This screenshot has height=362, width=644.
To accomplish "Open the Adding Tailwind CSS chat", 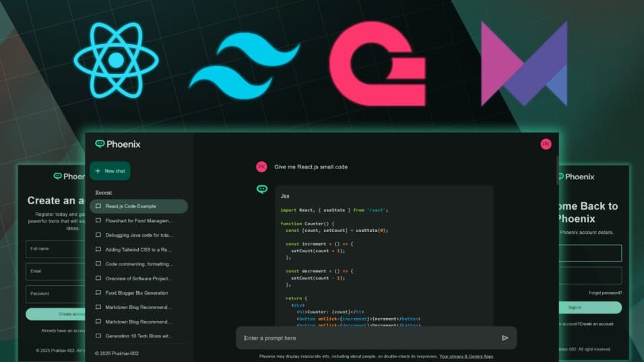I will click(x=139, y=249).
